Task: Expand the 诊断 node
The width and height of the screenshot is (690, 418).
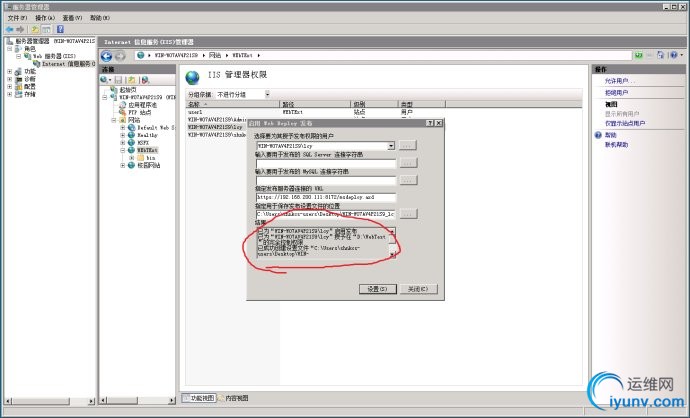Action: tap(10, 79)
